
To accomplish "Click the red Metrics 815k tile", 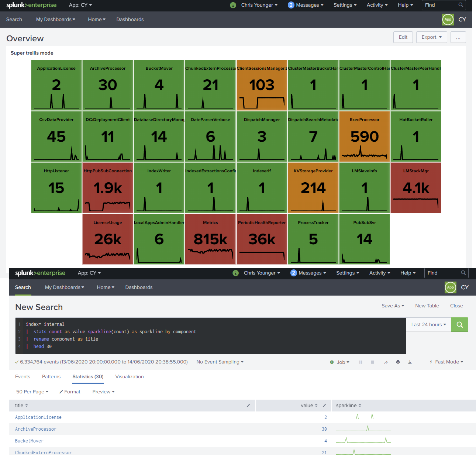I will pyautogui.click(x=210, y=239).
